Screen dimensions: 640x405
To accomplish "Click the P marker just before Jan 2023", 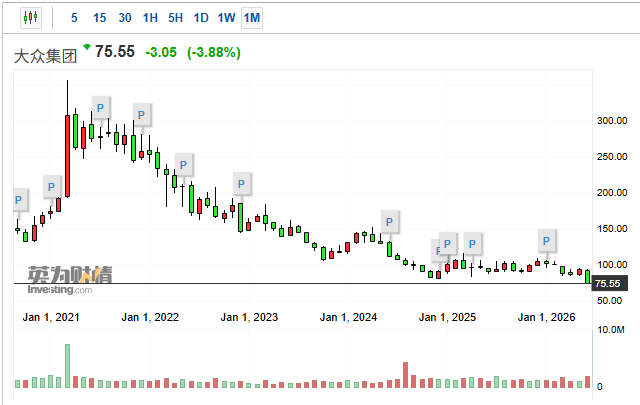I will point(241,184).
